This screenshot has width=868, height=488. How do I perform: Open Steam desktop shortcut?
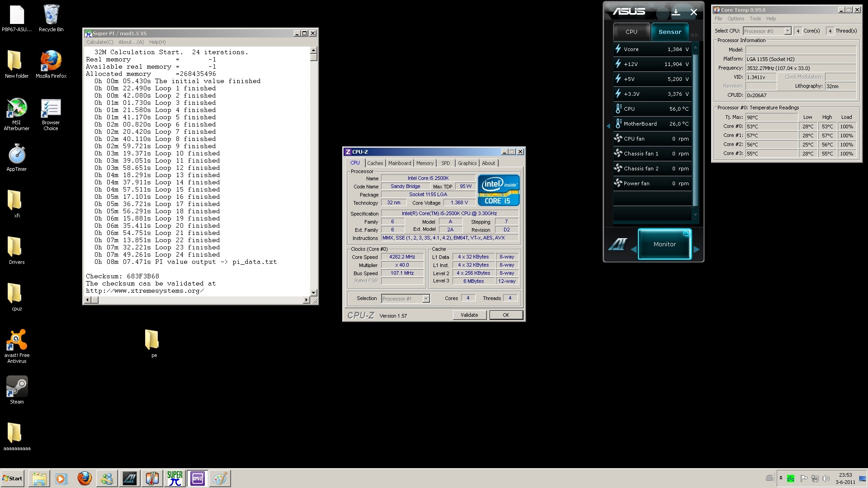pos(17,387)
